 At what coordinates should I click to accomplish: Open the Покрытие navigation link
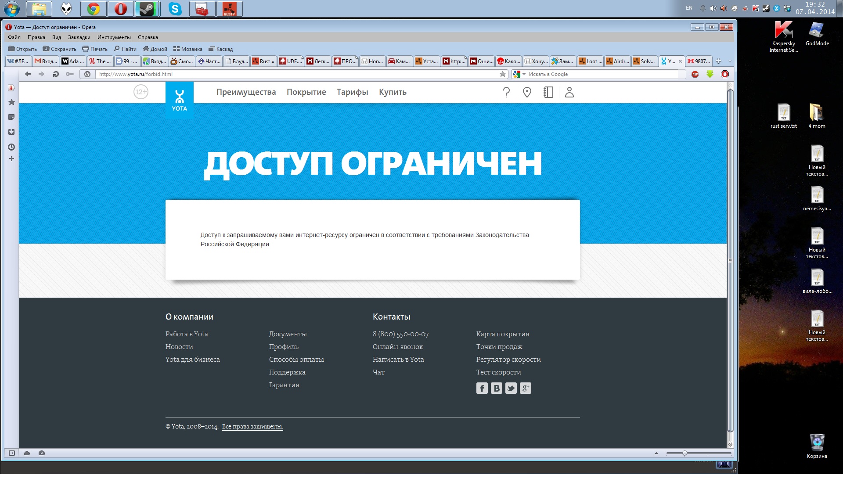pyautogui.click(x=306, y=92)
